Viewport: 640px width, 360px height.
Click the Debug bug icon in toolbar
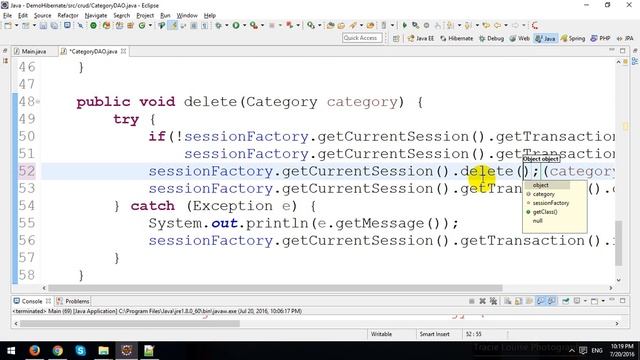(x=218, y=26)
